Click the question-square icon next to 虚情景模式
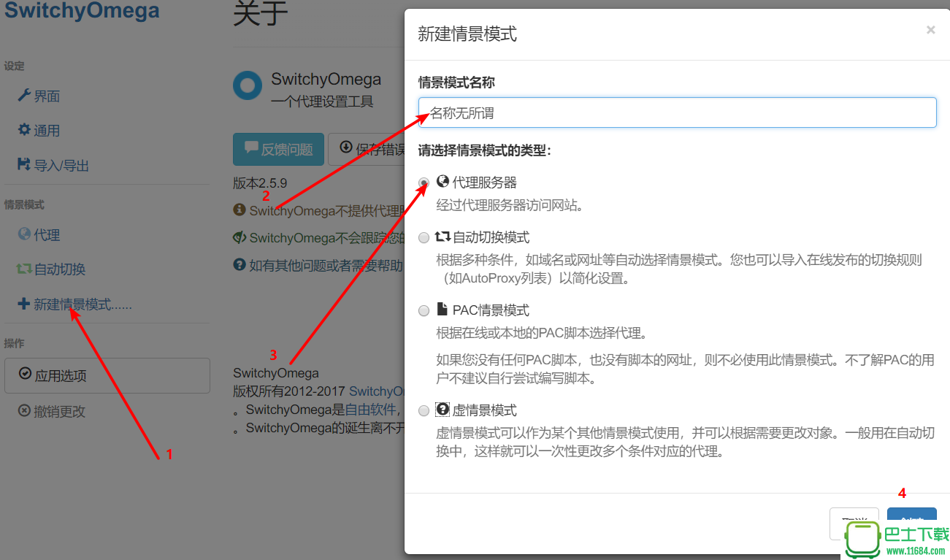 click(x=443, y=409)
